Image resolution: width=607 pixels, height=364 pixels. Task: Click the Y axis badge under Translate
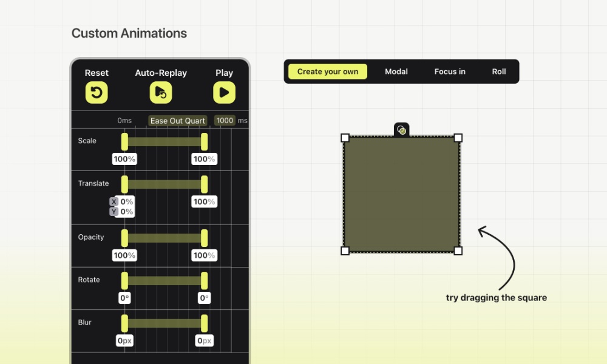click(113, 211)
